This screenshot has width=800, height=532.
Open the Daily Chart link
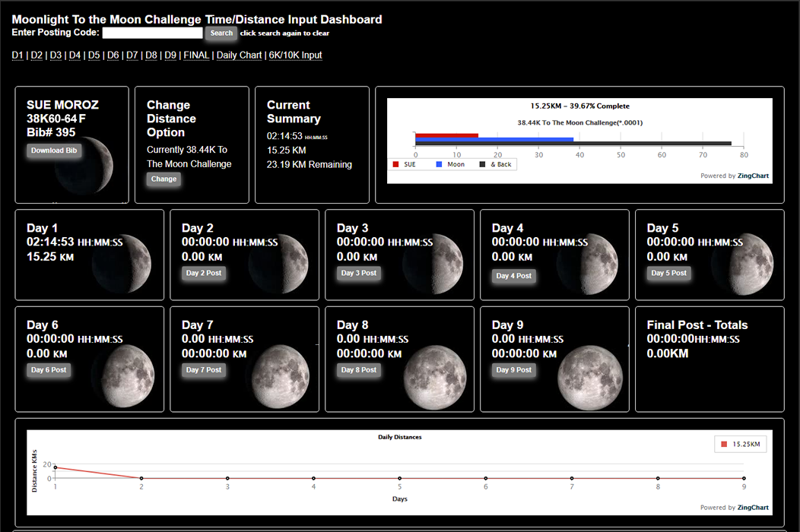click(x=239, y=55)
